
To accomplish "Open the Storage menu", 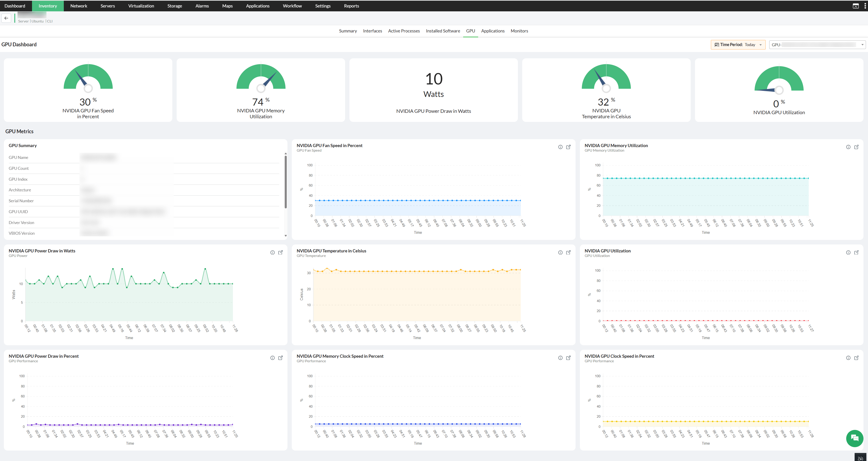I will coord(175,6).
